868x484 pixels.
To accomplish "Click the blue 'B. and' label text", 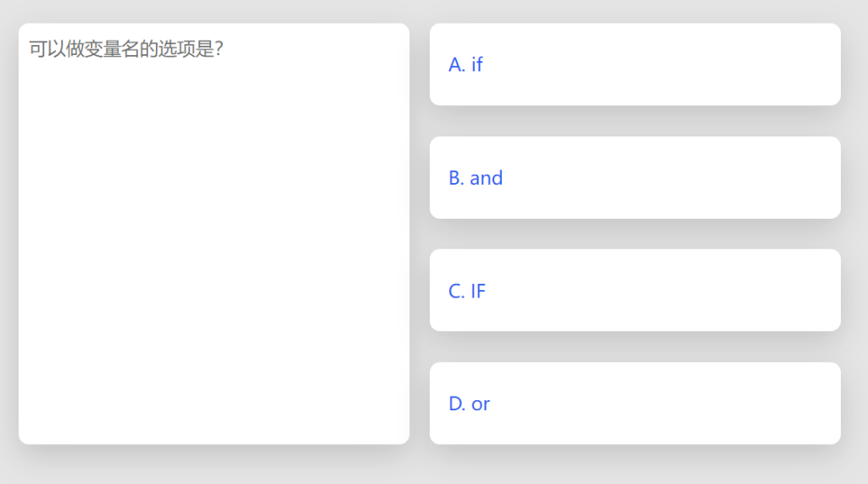I will point(476,178).
